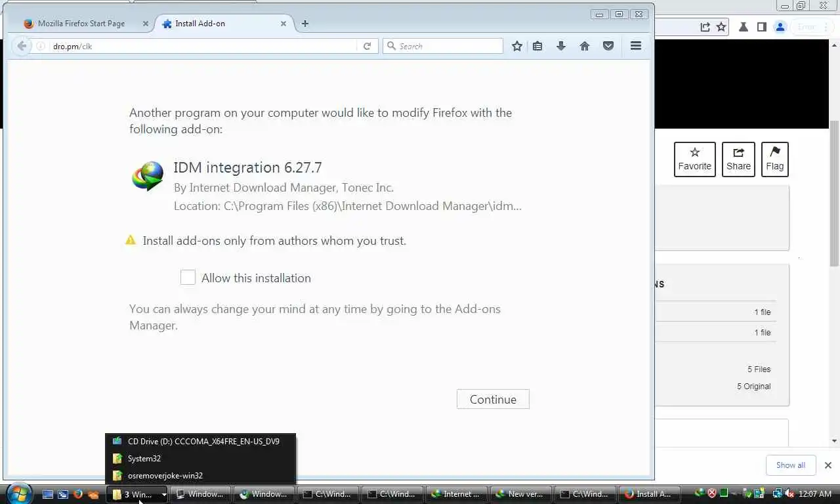Image resolution: width=840 pixels, height=504 pixels.
Task: Click the Continue button
Action: click(493, 399)
